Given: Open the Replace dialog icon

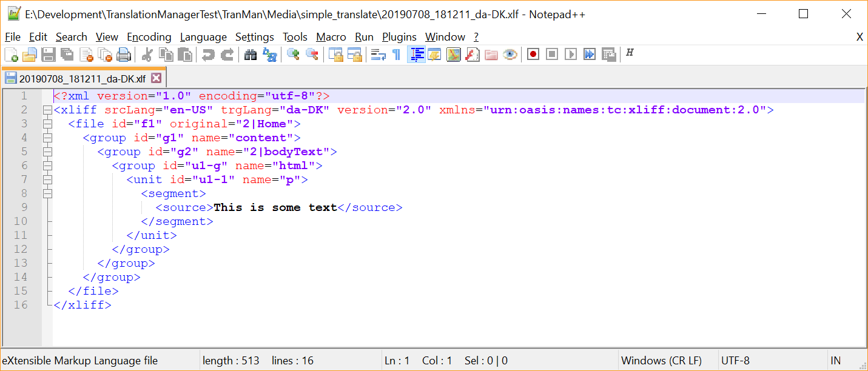Looking at the screenshot, I should [x=269, y=55].
